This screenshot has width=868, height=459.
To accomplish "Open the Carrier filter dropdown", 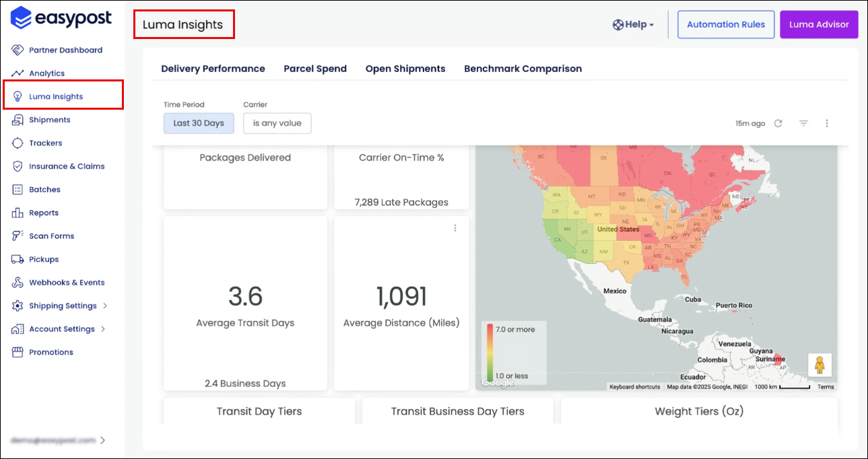I will coord(277,123).
